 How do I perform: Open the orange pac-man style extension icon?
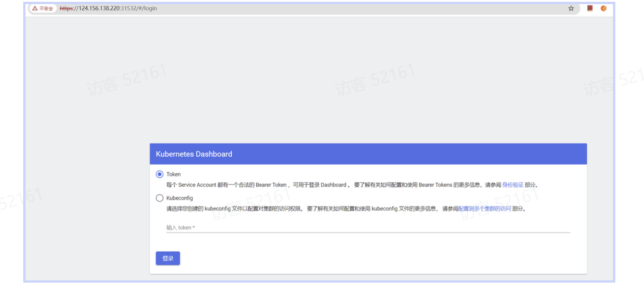pyautogui.click(x=603, y=8)
